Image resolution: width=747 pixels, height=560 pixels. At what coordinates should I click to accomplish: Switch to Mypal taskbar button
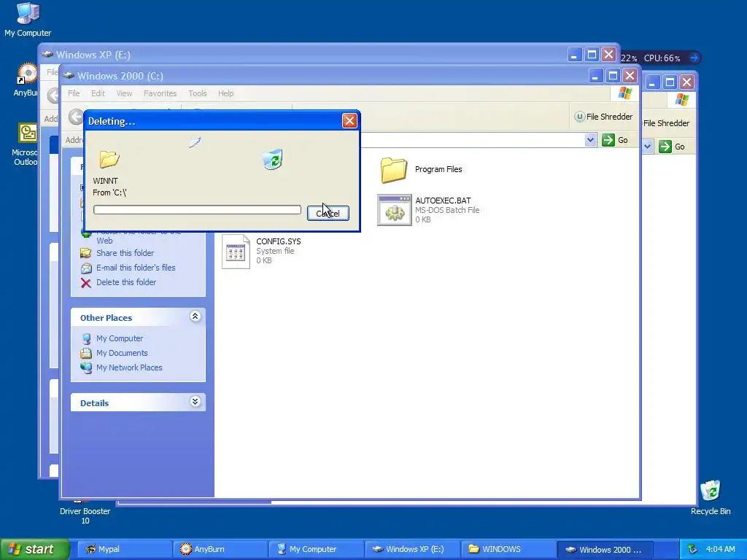[124, 549]
